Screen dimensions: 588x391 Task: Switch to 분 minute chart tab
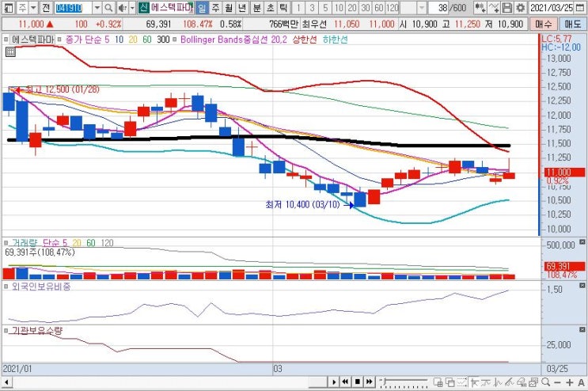click(257, 7)
